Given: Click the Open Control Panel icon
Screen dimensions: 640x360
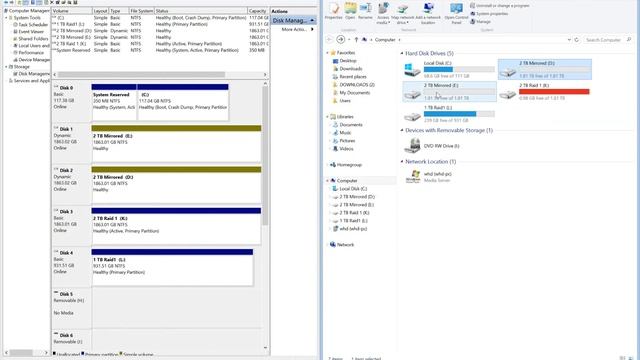Looking at the screenshot, I should [x=456, y=13].
